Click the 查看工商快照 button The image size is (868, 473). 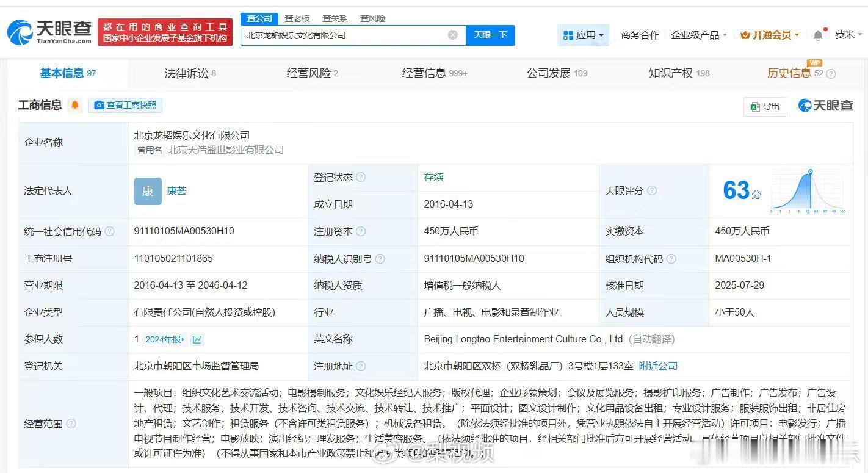[x=125, y=105]
